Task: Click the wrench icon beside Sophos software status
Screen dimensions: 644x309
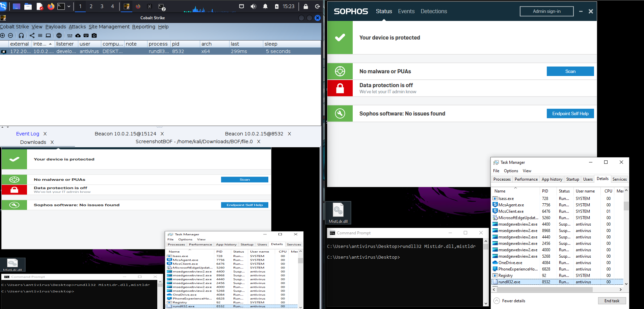Action: pos(340,113)
